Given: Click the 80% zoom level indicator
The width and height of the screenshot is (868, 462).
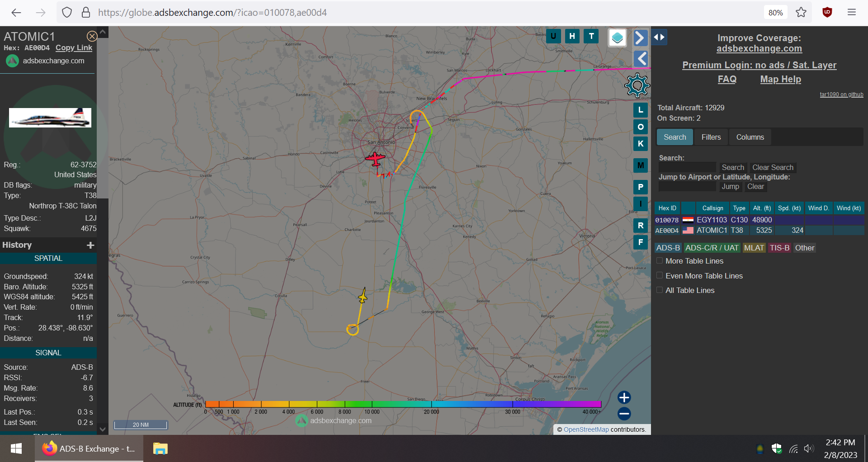Looking at the screenshot, I should coord(776,13).
